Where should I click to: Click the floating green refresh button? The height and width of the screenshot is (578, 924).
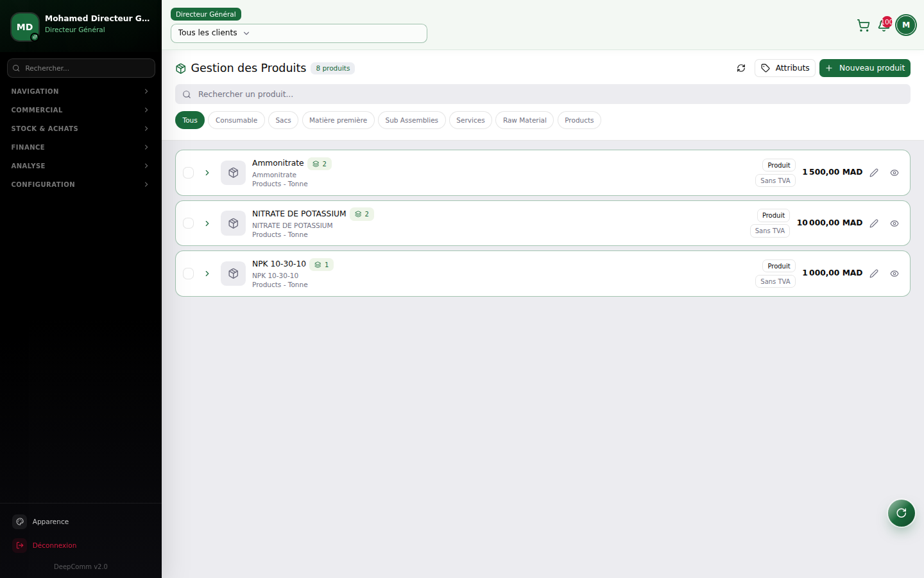902,513
